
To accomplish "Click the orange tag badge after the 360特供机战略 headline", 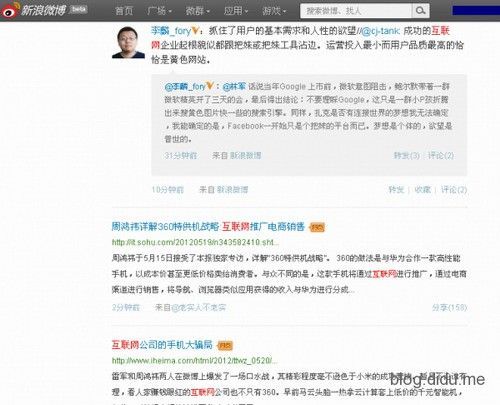I will [317, 227].
